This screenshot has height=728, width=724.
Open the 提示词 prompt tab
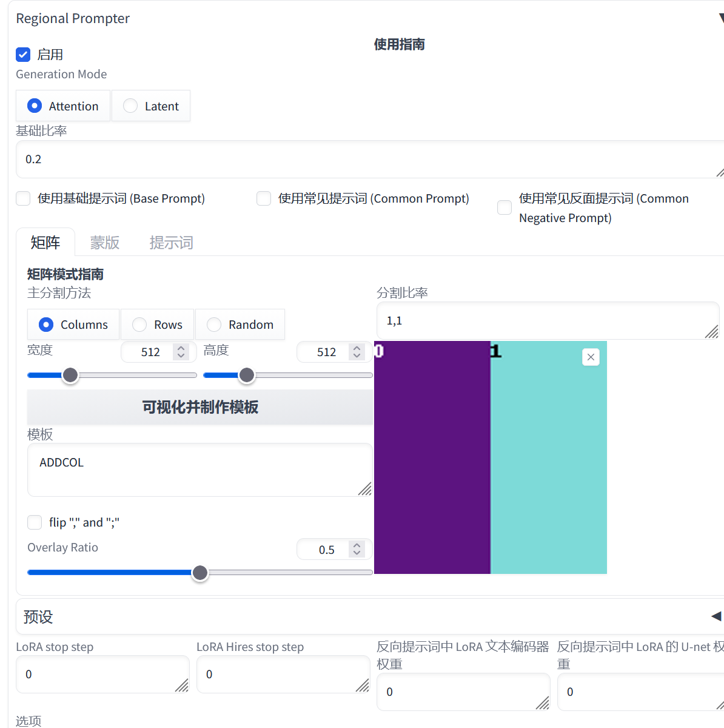point(171,243)
